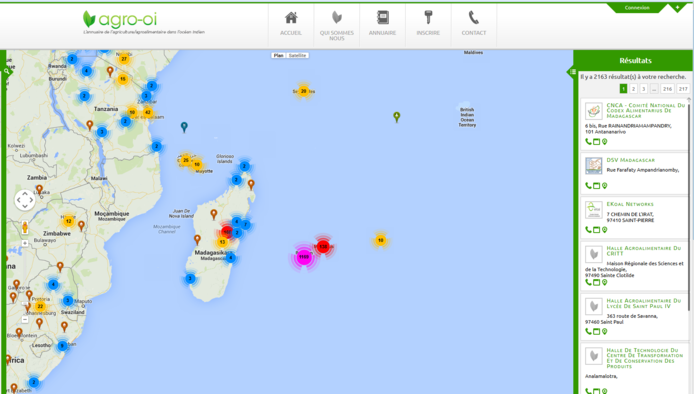Click the agro-oi logo
The image size is (694, 394).
[120, 19]
